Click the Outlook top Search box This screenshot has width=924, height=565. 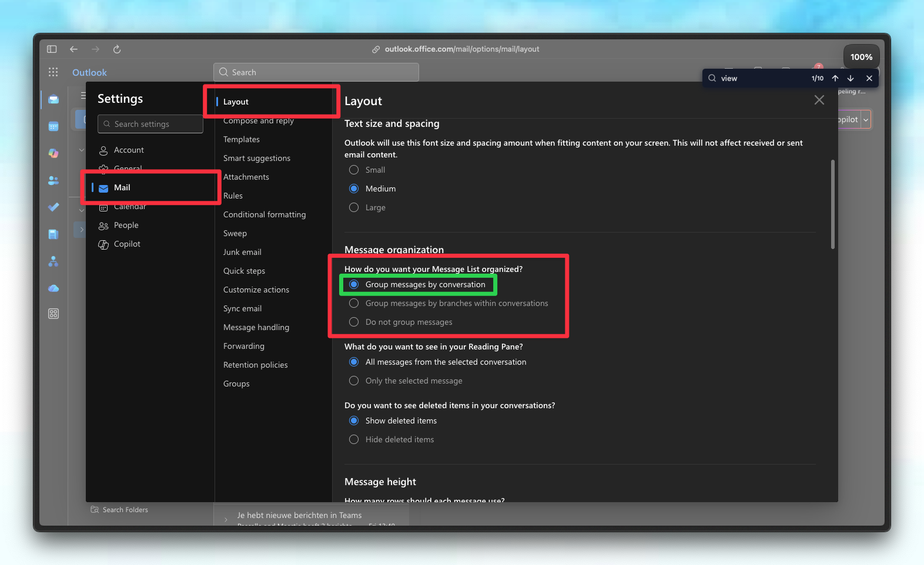point(316,72)
